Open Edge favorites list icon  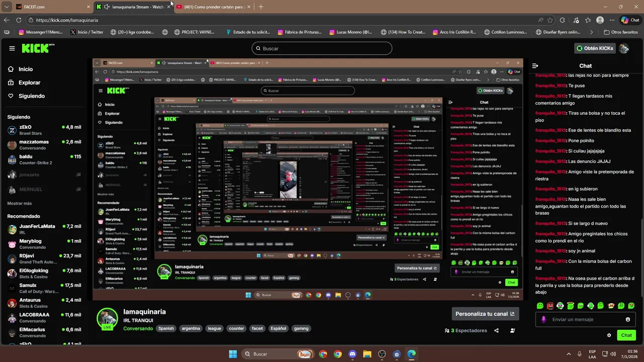(588, 20)
